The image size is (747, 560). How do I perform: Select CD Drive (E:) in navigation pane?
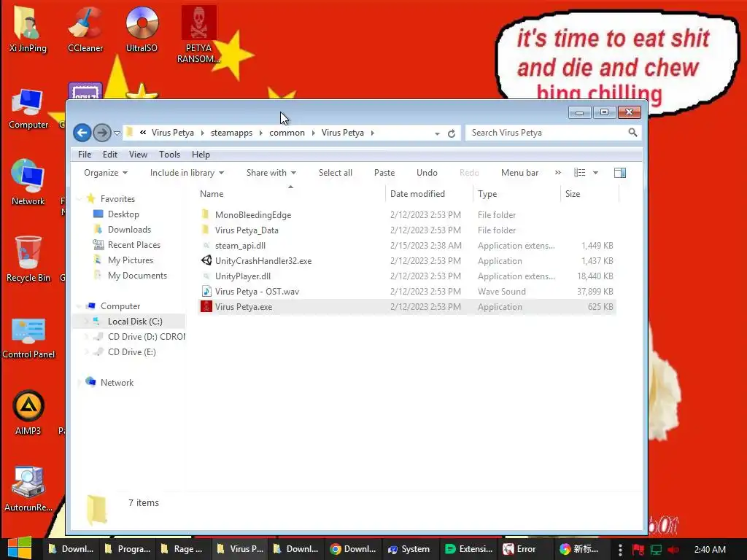[131, 352]
